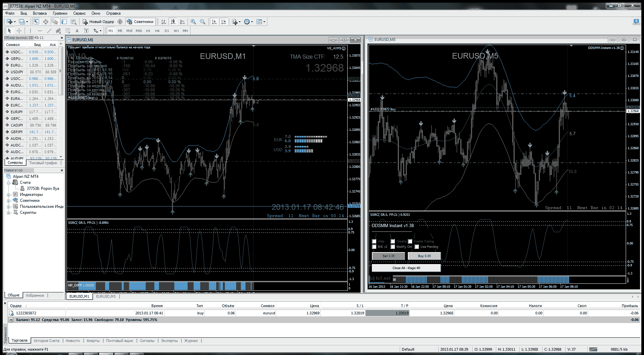The image size is (644, 355).
Task: Click the Zoom In magnifier icon
Action: click(193, 22)
